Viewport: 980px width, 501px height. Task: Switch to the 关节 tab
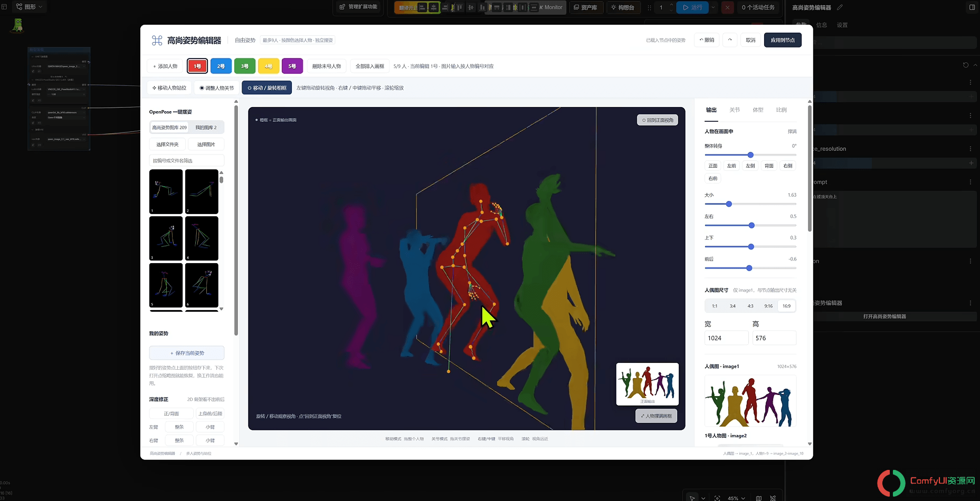tap(735, 110)
